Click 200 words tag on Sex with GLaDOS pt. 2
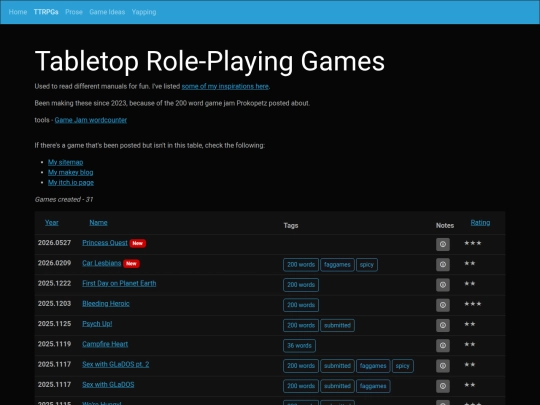This screenshot has height=405, width=540. [301, 366]
